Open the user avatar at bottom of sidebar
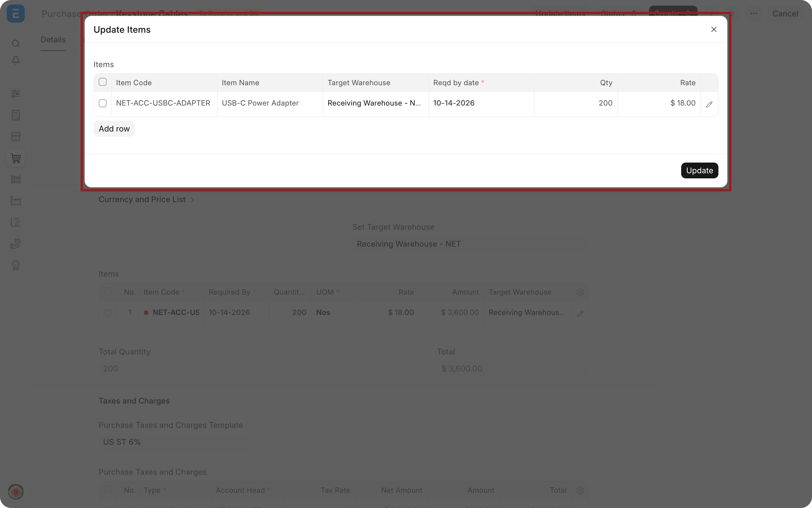The width and height of the screenshot is (812, 508). click(16, 492)
